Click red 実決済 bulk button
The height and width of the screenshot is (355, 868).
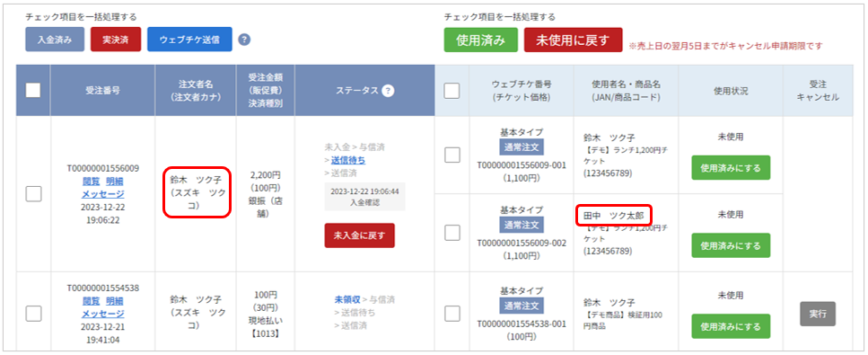[116, 40]
